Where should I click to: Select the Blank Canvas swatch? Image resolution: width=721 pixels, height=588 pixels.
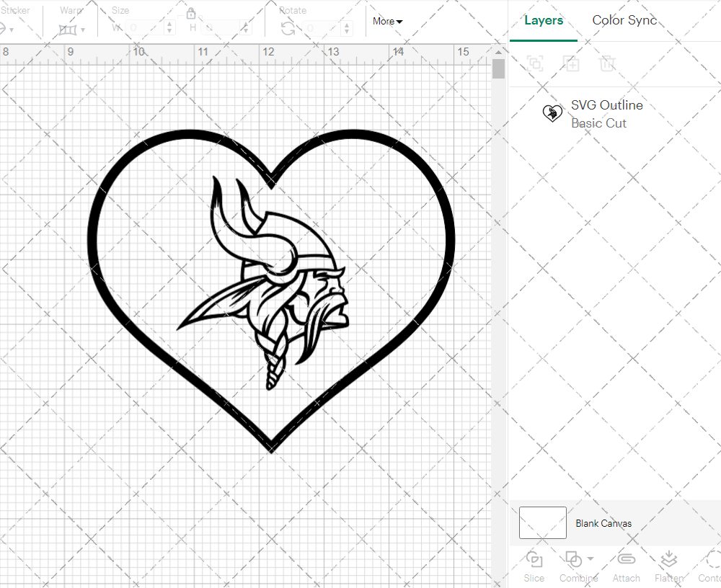(543, 522)
